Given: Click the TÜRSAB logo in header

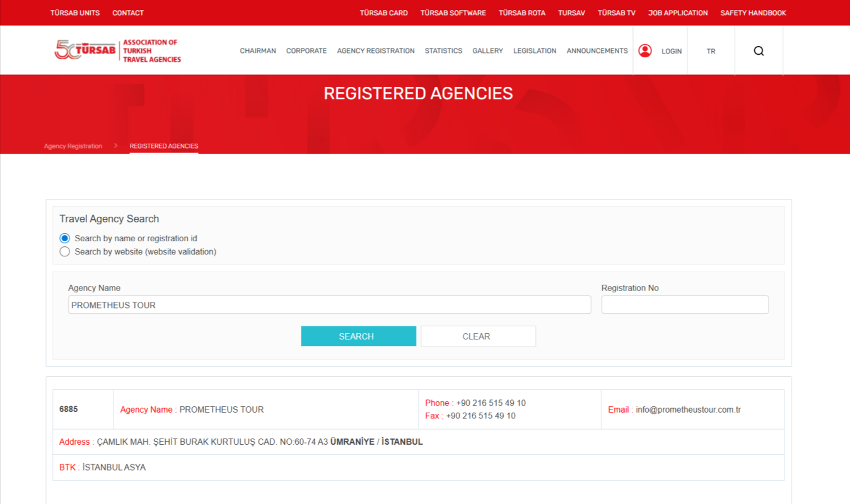Looking at the screenshot, I should point(117,50).
